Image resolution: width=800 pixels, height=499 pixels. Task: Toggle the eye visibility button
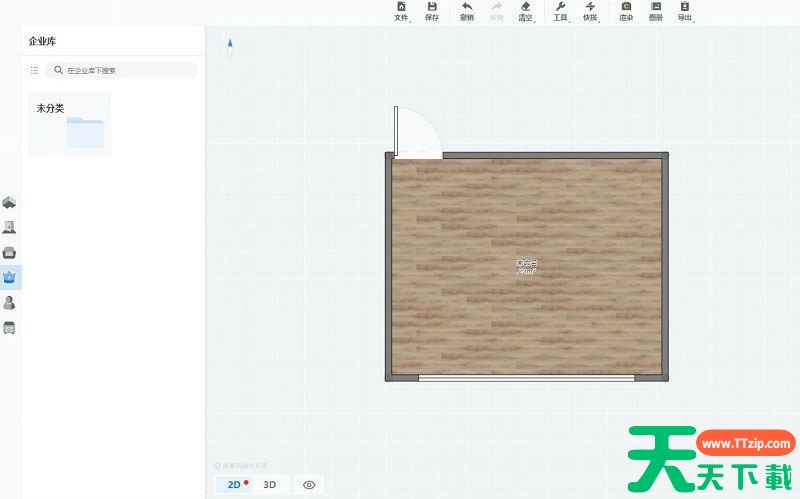309,485
